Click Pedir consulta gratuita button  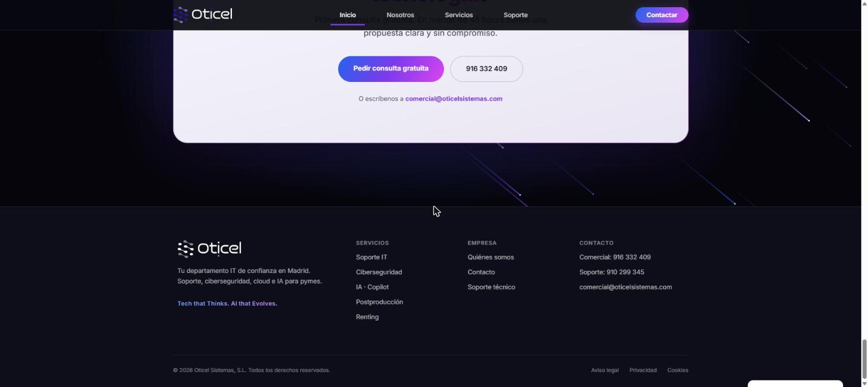tap(391, 69)
